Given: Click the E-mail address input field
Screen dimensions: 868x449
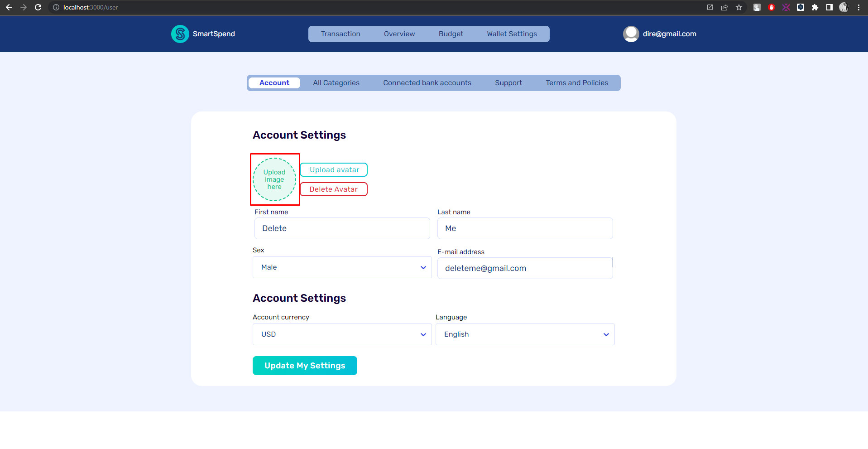Looking at the screenshot, I should pos(525,268).
